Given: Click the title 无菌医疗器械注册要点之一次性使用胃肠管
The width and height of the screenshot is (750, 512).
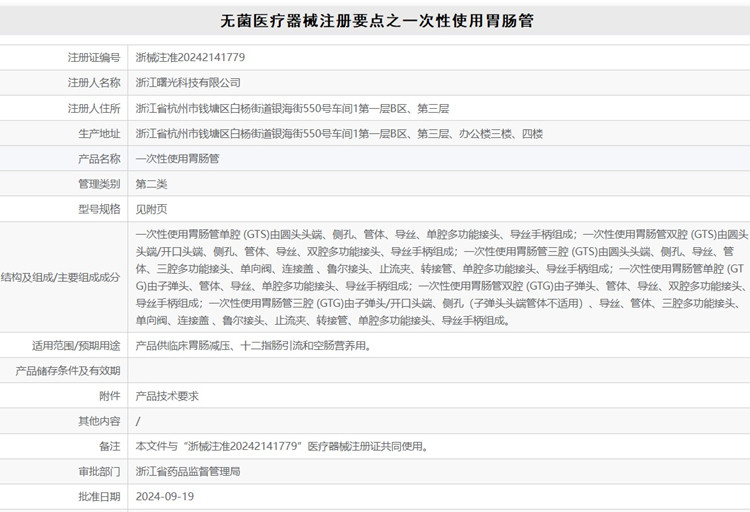Looking at the screenshot, I should point(376,21).
